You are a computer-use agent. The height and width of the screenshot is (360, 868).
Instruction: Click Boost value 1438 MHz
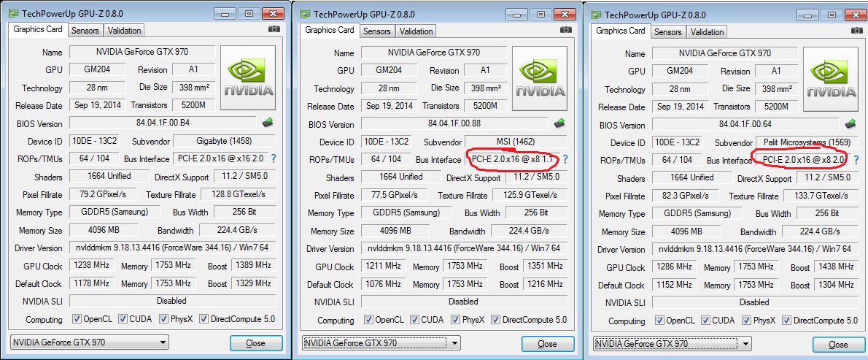point(836,267)
